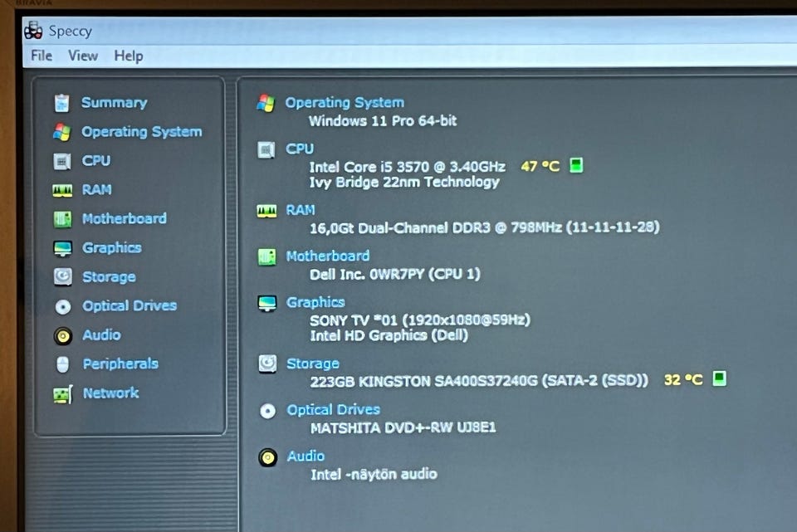Click the Peripherals mouse icon in sidebar
The width and height of the screenshot is (797, 532).
point(62,365)
